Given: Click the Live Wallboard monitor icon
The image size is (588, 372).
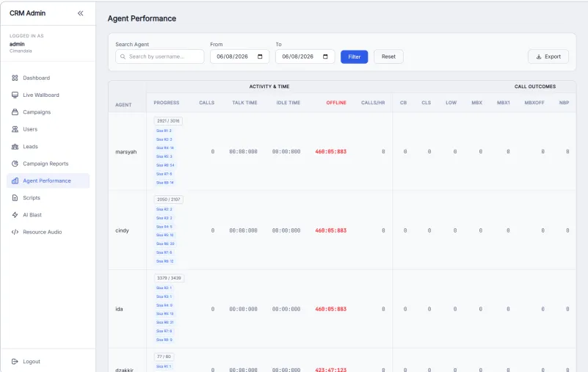Looking at the screenshot, I should (15, 95).
